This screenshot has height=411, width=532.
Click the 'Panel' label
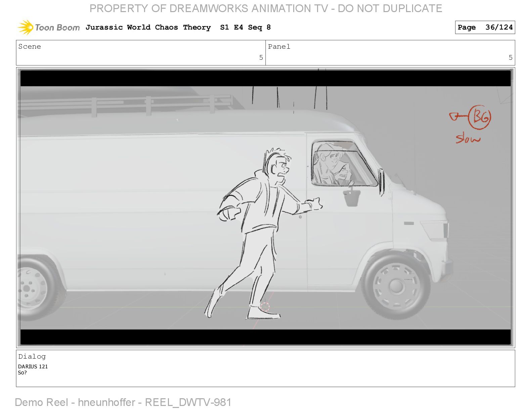(x=279, y=47)
